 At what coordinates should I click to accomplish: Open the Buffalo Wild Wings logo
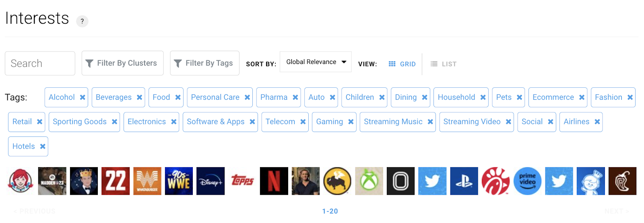click(x=337, y=181)
